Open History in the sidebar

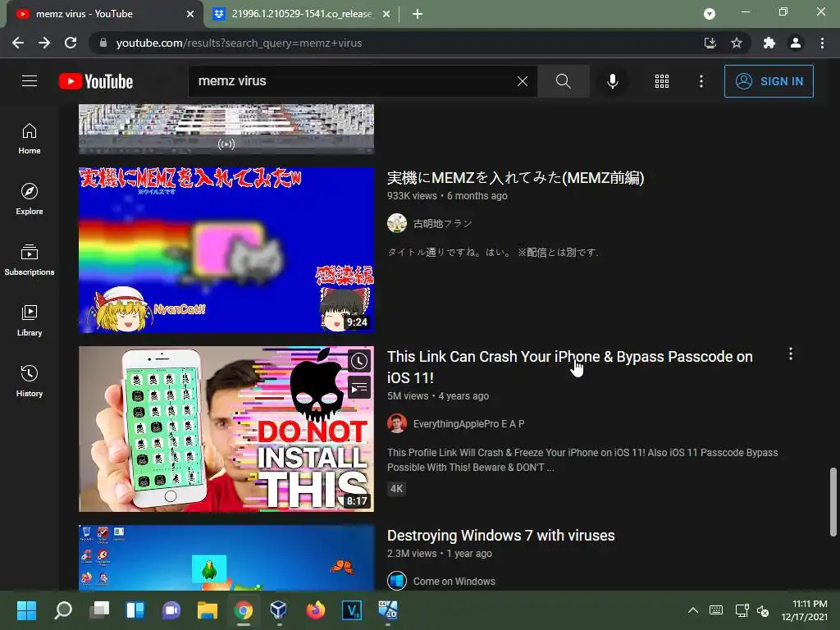point(30,381)
